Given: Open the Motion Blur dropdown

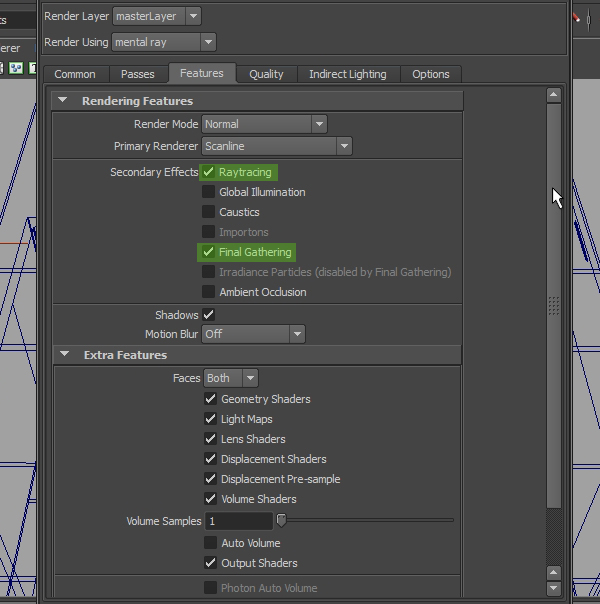Looking at the screenshot, I should click(253, 334).
